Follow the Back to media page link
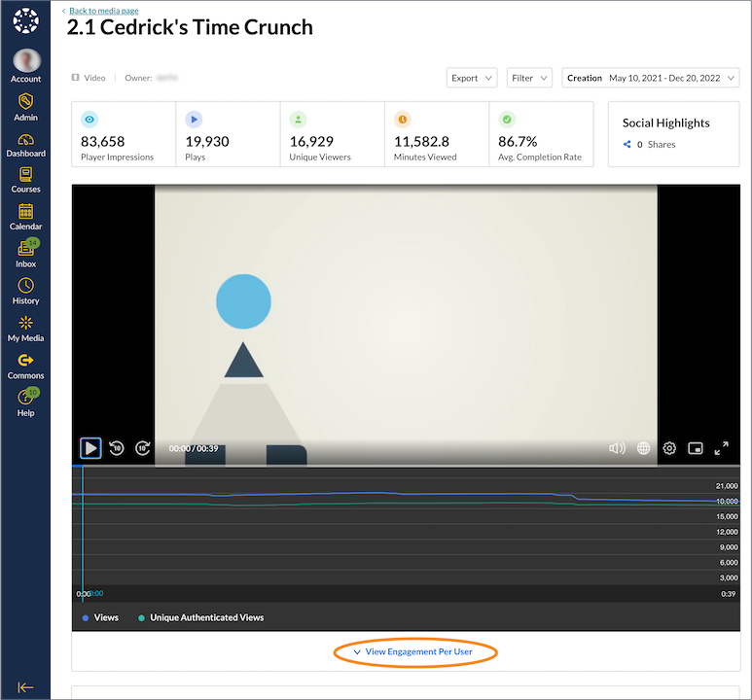The width and height of the screenshot is (752, 700). click(103, 11)
